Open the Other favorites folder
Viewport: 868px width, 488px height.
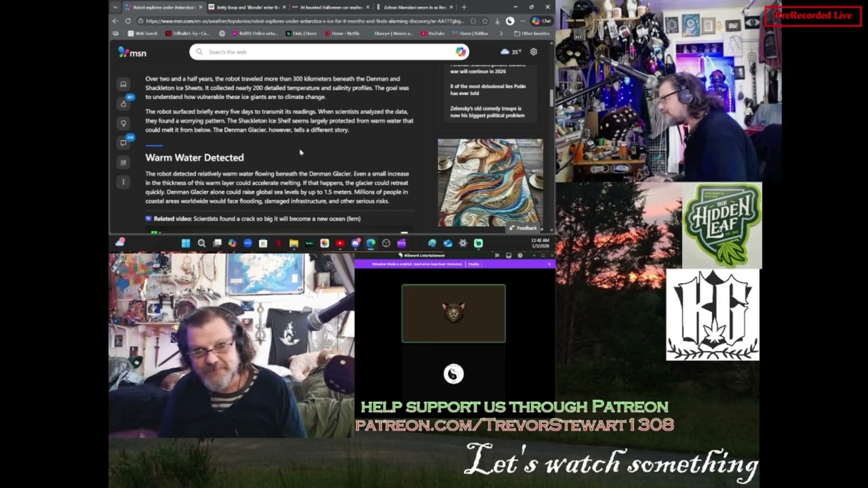coord(532,33)
